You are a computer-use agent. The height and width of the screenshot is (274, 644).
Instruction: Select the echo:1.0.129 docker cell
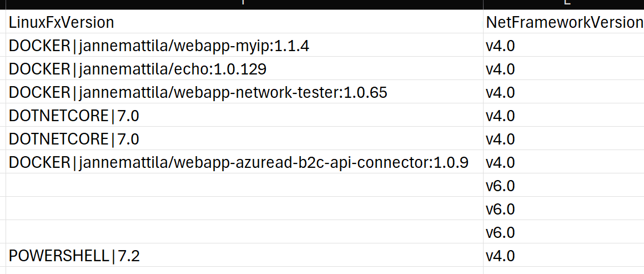pos(244,69)
